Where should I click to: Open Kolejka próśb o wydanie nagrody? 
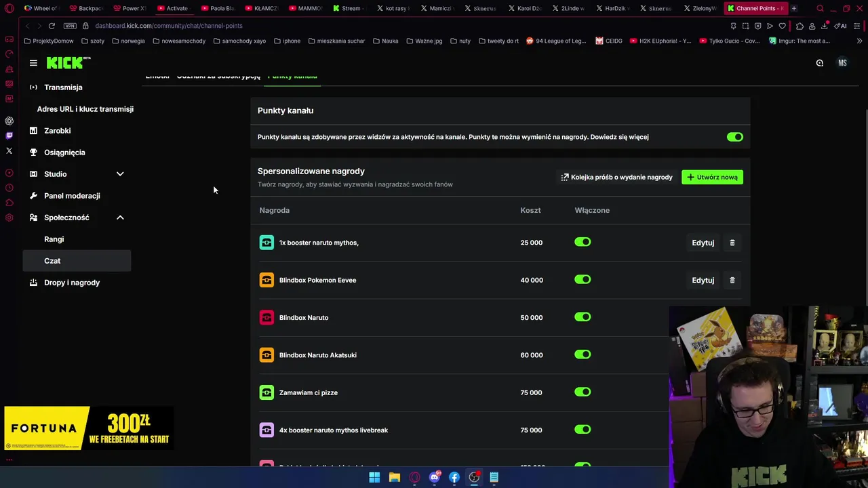click(616, 177)
